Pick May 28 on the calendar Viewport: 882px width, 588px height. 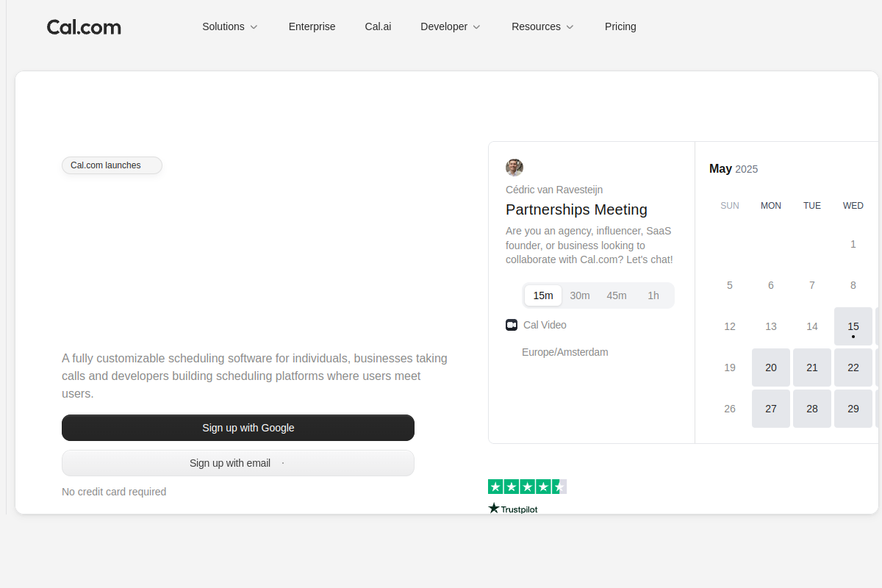812,409
